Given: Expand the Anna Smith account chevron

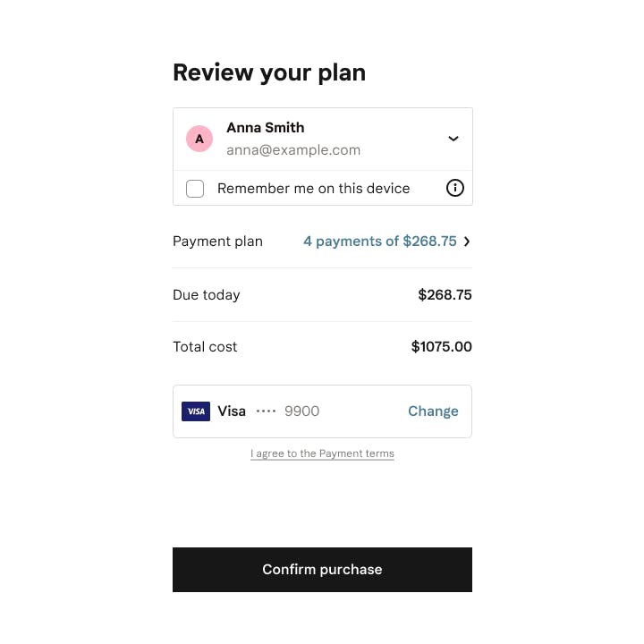Looking at the screenshot, I should click(x=453, y=139).
